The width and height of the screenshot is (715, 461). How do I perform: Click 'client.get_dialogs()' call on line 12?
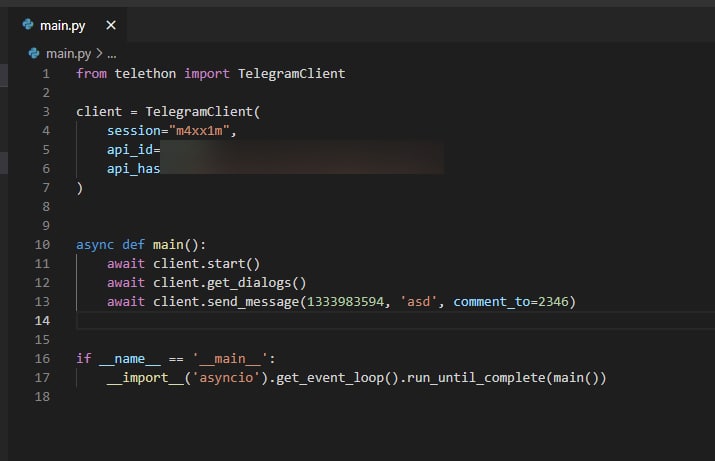229,283
